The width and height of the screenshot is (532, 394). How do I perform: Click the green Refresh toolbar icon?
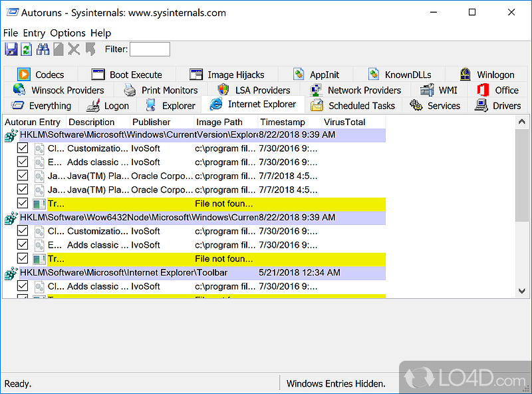[x=27, y=49]
